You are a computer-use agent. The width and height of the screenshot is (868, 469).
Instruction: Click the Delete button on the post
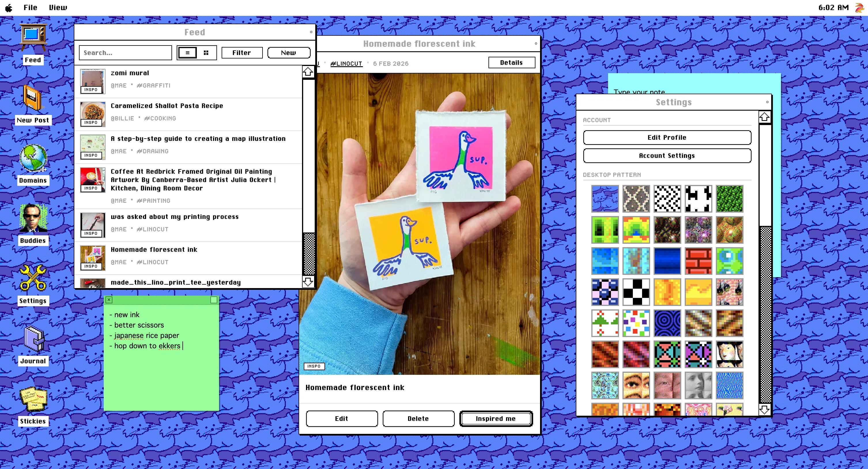click(418, 419)
